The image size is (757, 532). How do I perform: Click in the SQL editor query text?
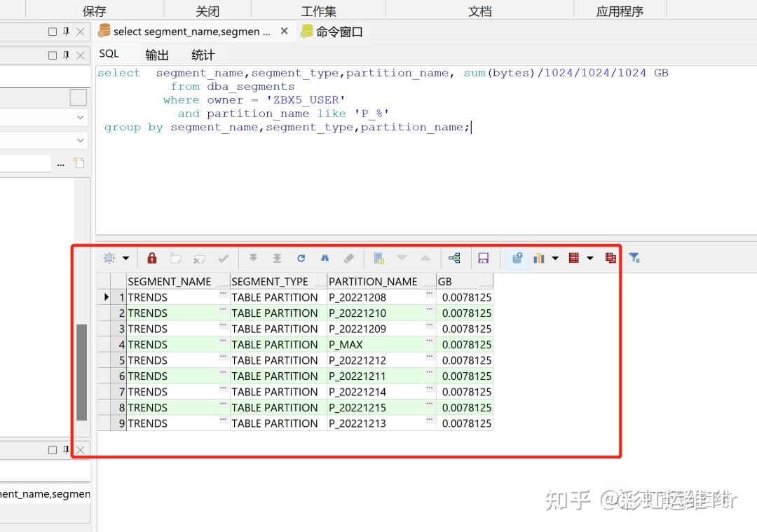click(x=383, y=100)
